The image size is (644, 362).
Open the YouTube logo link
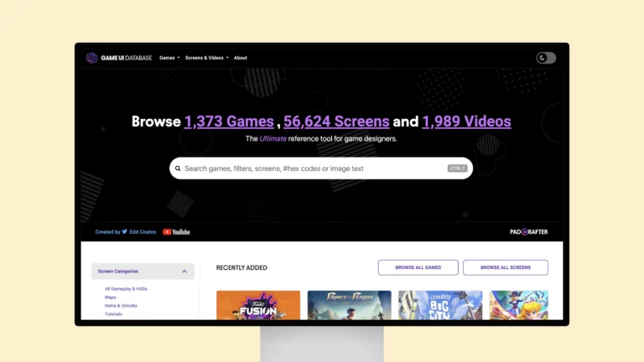pyautogui.click(x=176, y=232)
